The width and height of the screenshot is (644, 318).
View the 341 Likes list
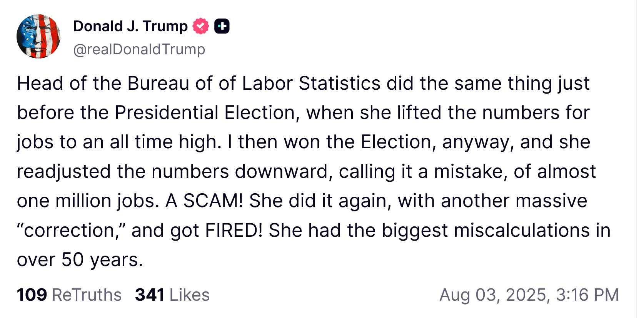172,295
